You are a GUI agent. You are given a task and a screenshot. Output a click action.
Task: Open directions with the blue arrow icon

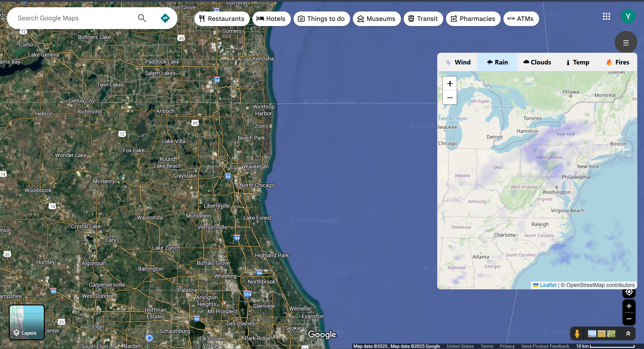(x=165, y=18)
